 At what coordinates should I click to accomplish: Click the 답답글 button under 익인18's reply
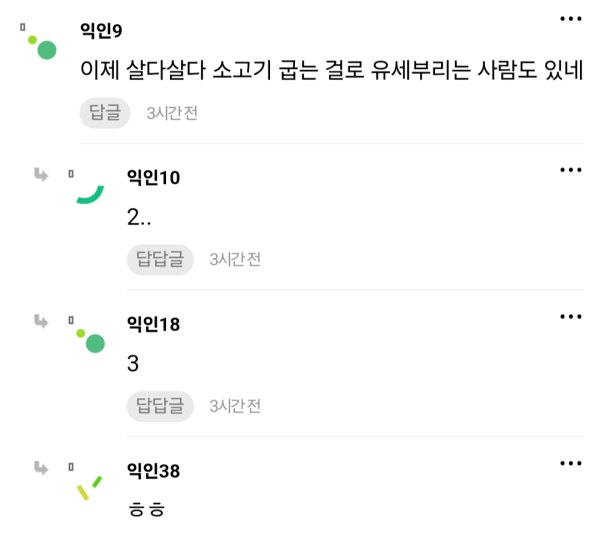click(x=160, y=406)
